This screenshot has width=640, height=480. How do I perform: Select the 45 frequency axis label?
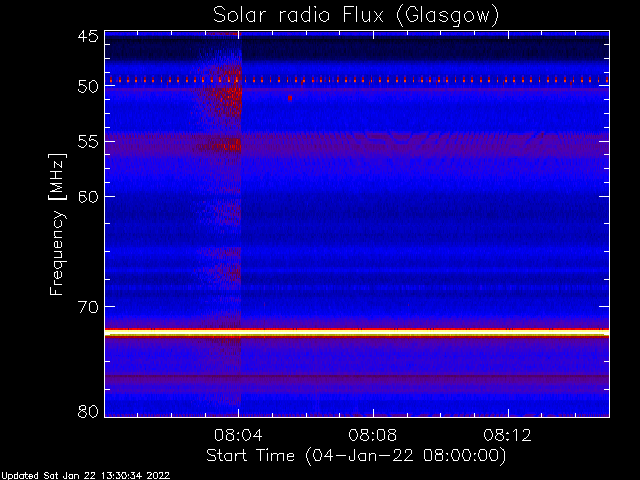(x=88, y=36)
